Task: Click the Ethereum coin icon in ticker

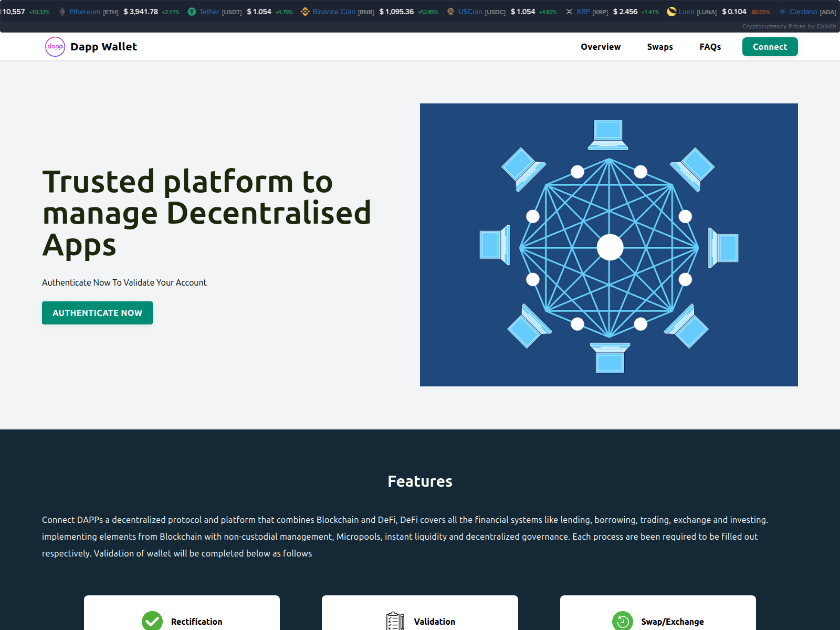Action: [62, 12]
